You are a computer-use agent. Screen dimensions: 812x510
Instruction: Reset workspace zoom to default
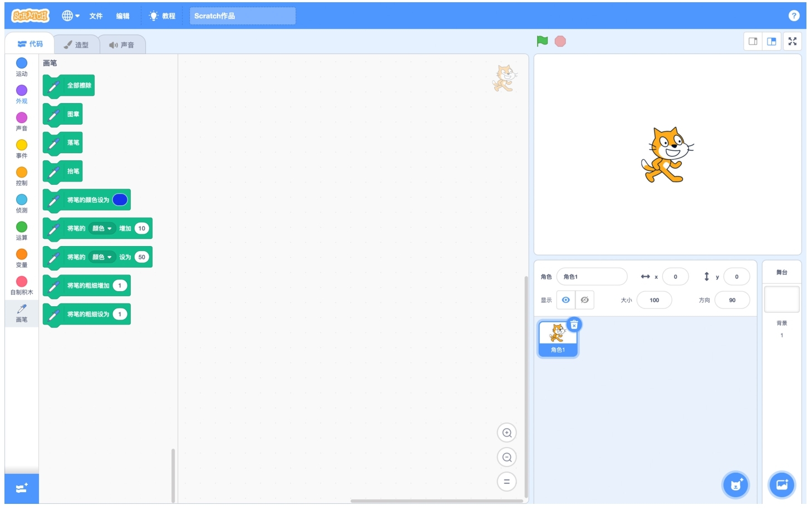pos(507,482)
